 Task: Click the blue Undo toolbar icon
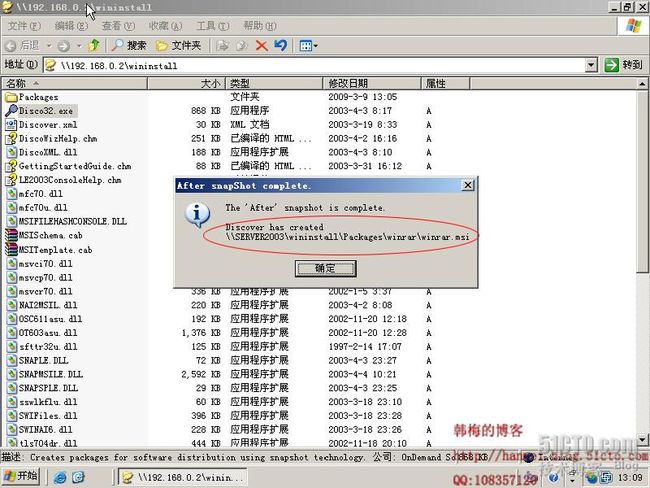coord(281,45)
